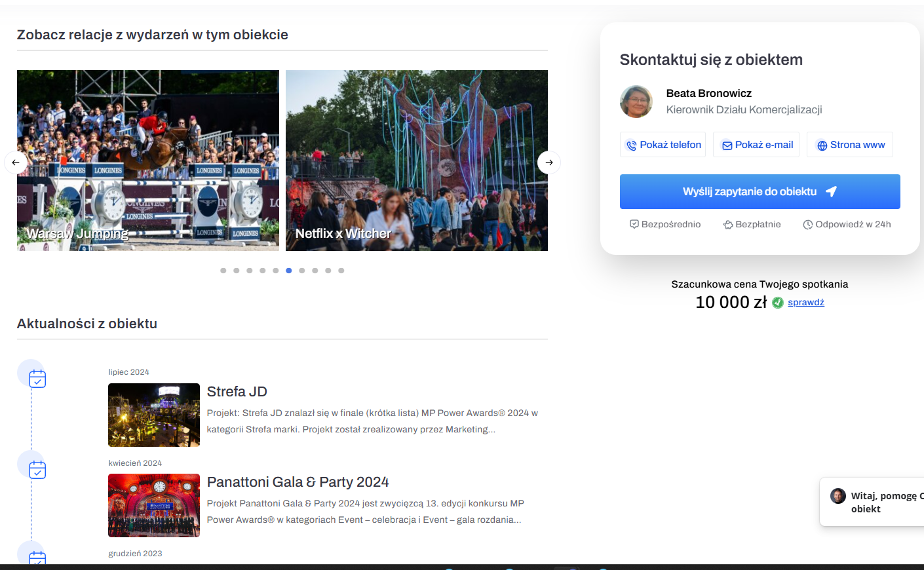Image resolution: width=924 pixels, height=570 pixels.
Task: Select the last carousel pagination dot
Action: pos(341,271)
